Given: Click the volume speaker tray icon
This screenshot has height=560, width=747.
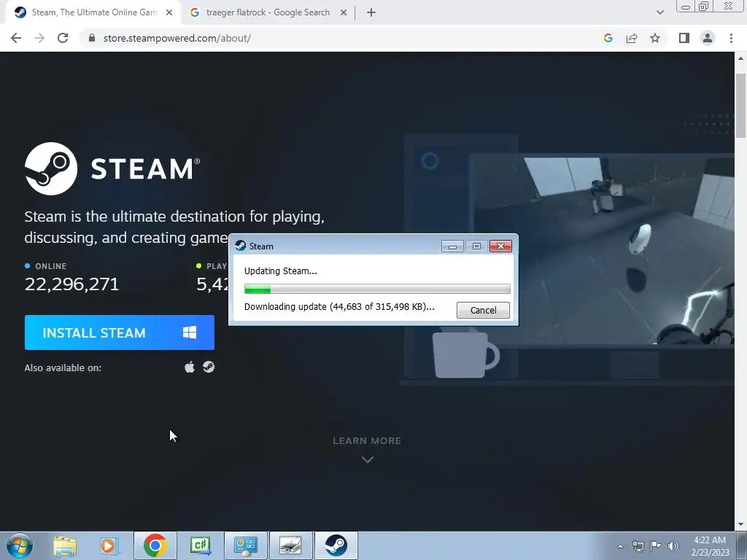Looking at the screenshot, I should [x=673, y=546].
